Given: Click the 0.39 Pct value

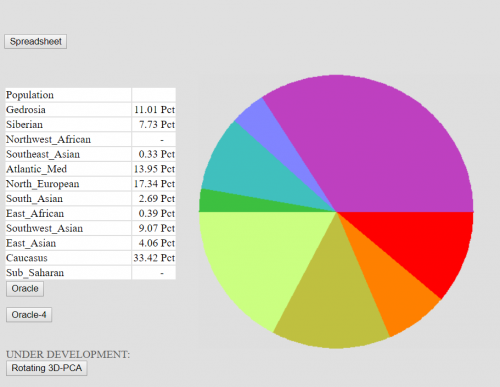Looking at the screenshot, I should tap(157, 214).
